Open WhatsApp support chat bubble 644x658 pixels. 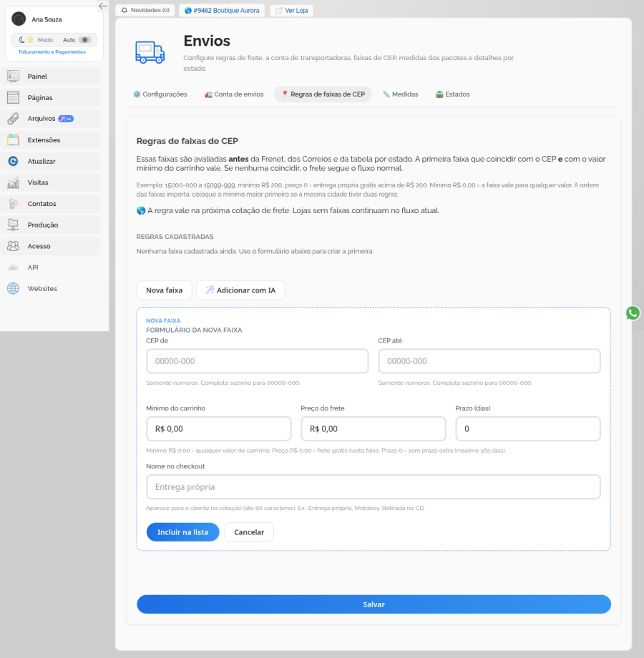[x=633, y=313]
